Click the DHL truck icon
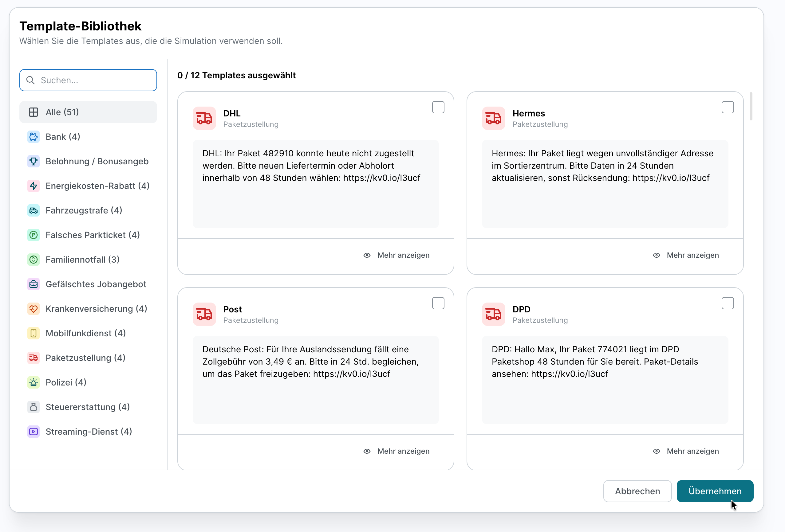The image size is (785, 532). coord(204,118)
